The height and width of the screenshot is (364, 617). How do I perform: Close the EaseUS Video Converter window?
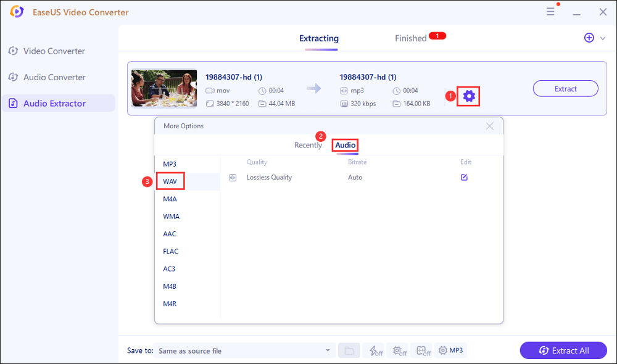pyautogui.click(x=603, y=12)
